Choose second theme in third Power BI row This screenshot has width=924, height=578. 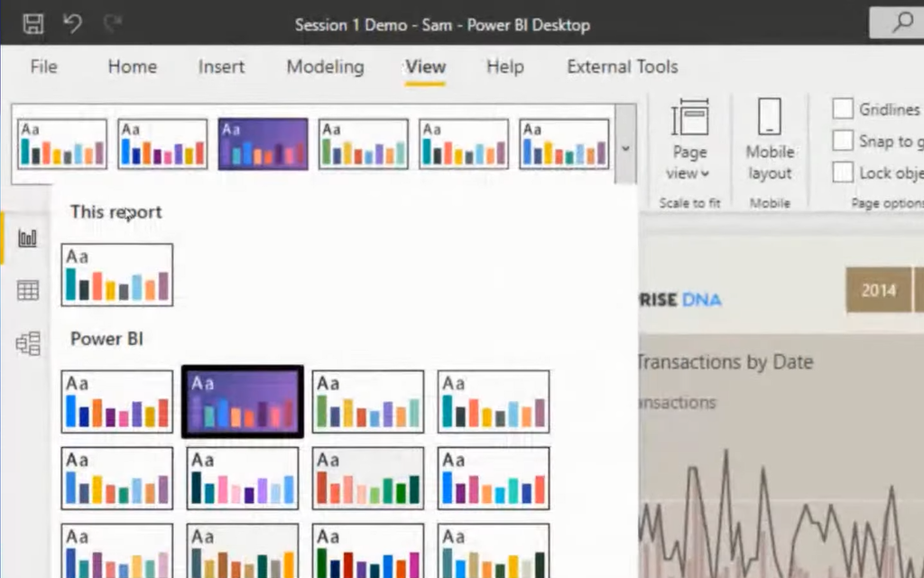pos(242,551)
